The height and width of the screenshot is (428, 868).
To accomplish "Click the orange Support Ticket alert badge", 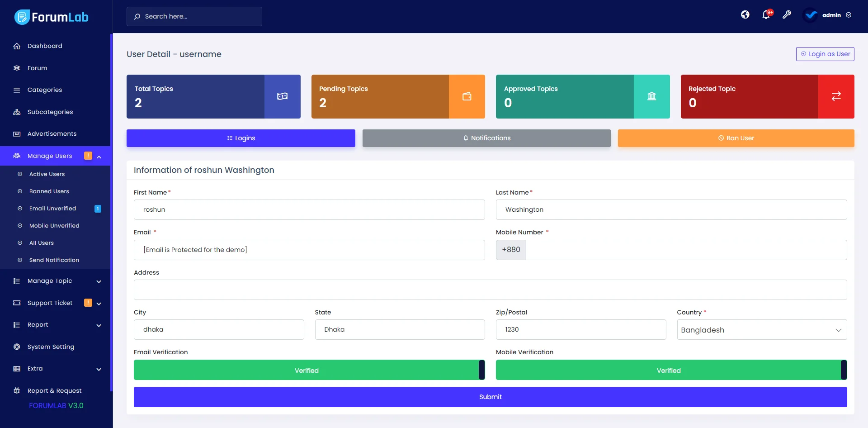I will click(x=88, y=303).
